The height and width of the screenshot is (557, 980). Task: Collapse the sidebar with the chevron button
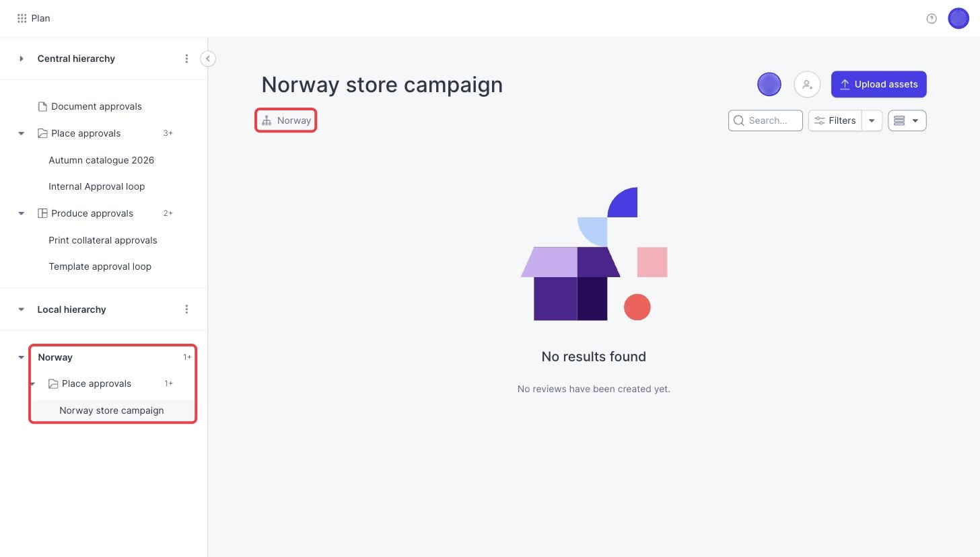(x=208, y=59)
